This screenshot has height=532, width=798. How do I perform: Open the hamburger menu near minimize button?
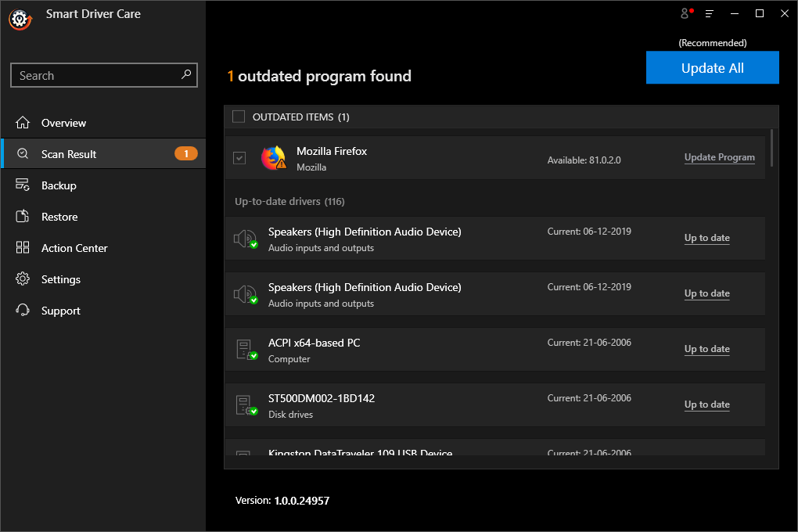(709, 13)
